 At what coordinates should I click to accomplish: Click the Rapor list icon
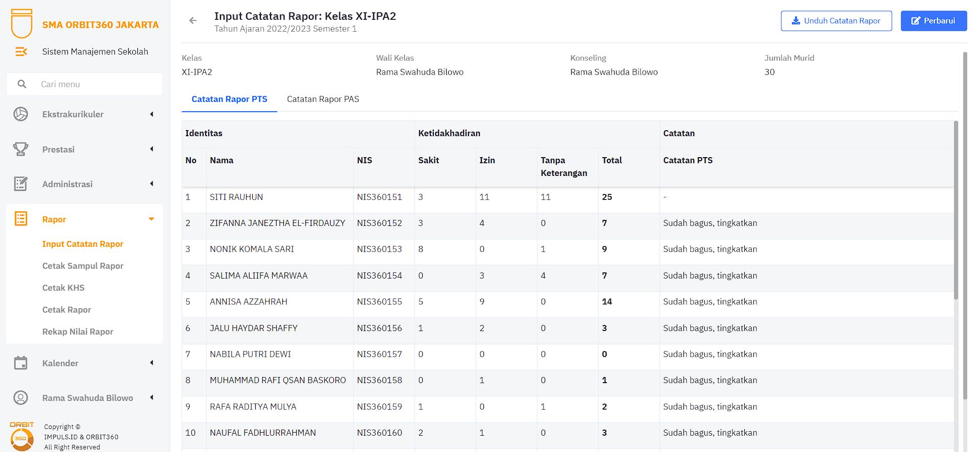[x=21, y=219]
